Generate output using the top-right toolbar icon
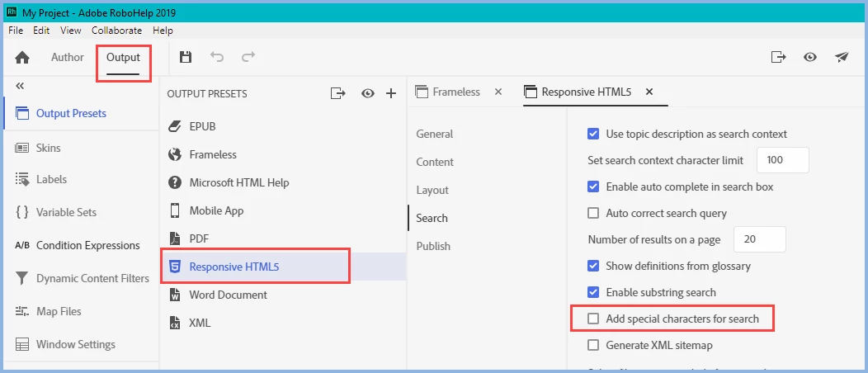This screenshot has width=868, height=373. [x=778, y=56]
